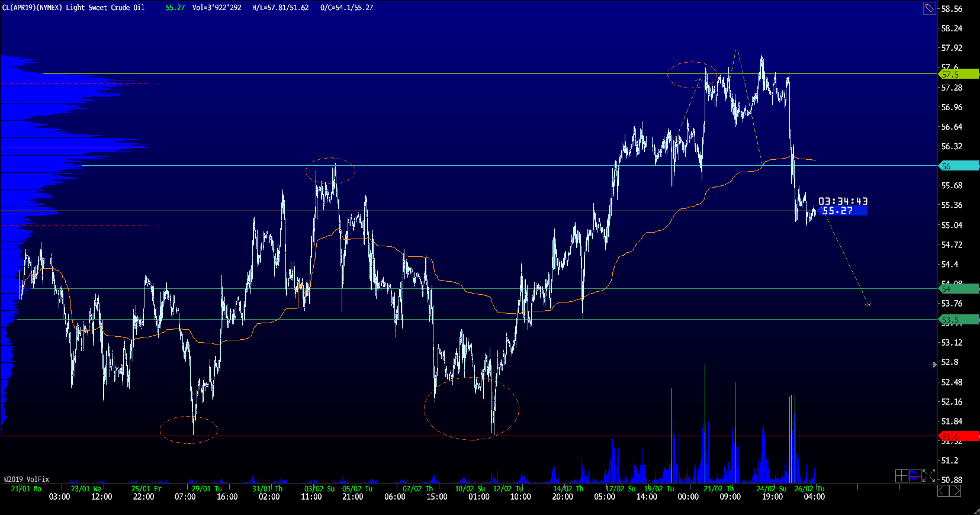Screen dimensions: 980x515
Task: Click the small gray arrow near 52.8
Action: click(x=933, y=365)
